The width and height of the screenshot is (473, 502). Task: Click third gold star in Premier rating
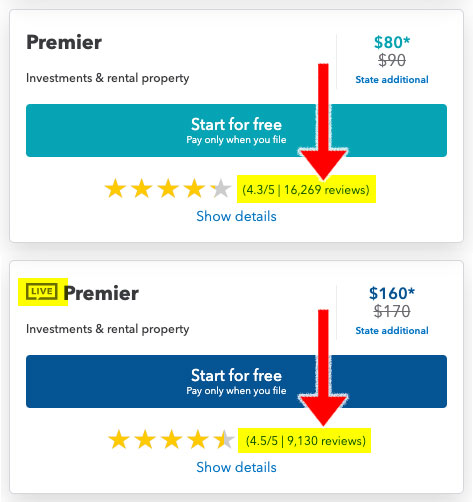(168, 189)
